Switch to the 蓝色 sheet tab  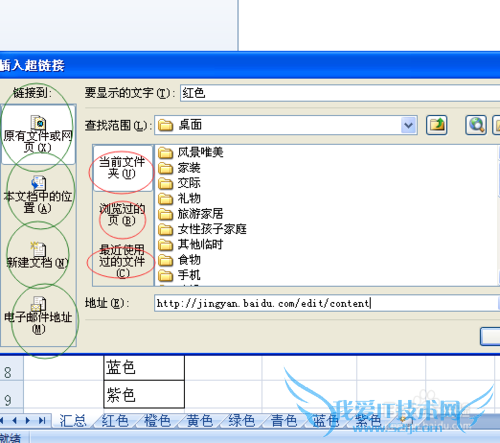(x=326, y=421)
